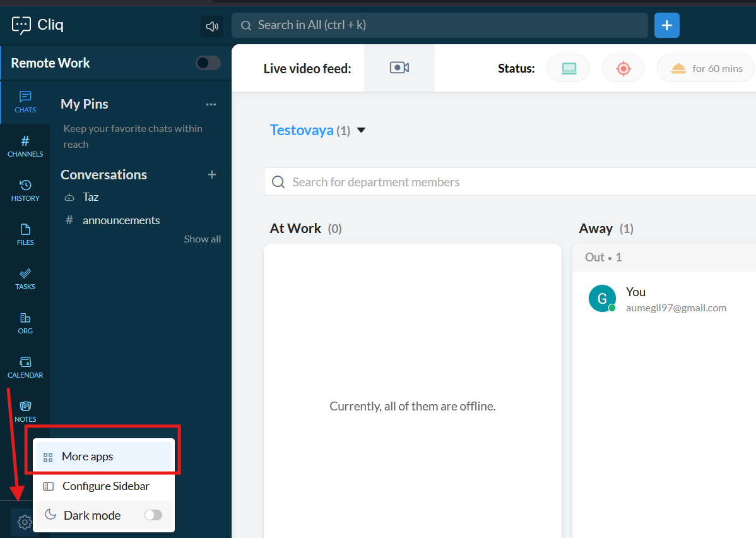Expand the Testovaya department dropdown
Viewport: 756px width, 538px height.
point(361,131)
